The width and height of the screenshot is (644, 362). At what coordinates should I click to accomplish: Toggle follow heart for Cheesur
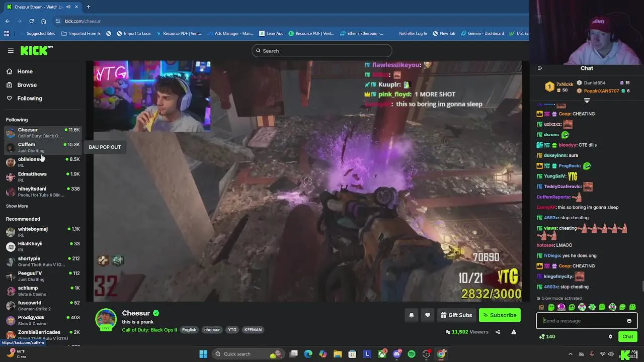pos(428,315)
